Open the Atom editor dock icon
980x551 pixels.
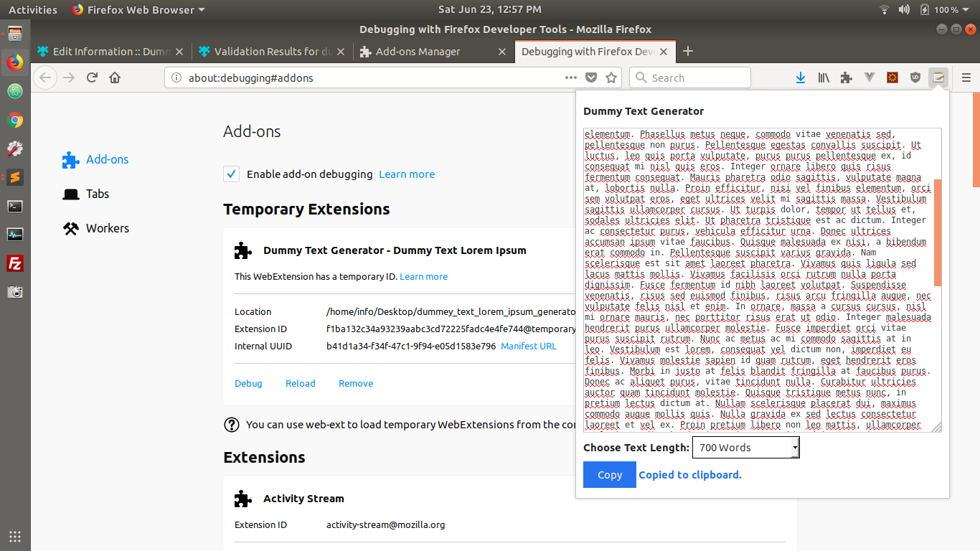click(x=15, y=91)
